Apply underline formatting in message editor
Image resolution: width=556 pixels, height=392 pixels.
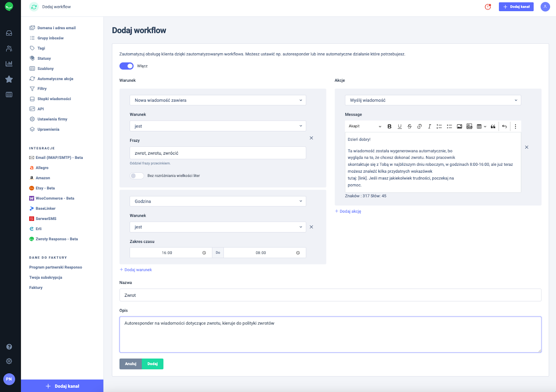pos(400,126)
